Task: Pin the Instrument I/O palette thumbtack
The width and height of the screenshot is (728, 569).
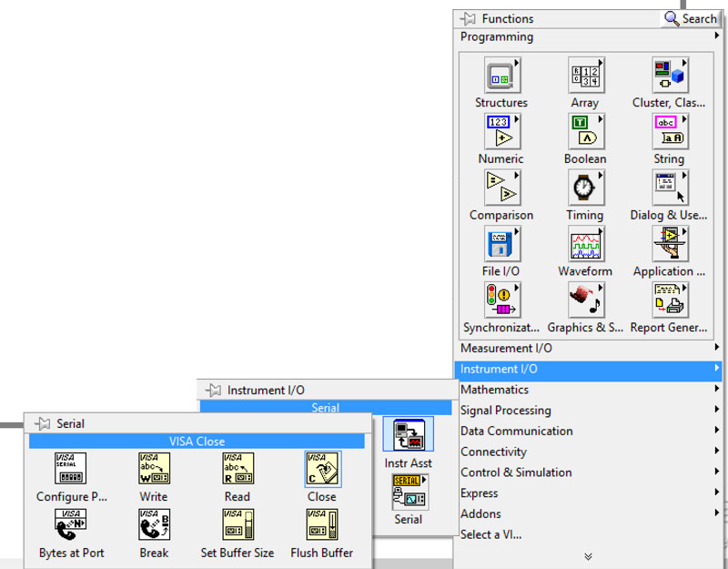Action: click(x=213, y=391)
